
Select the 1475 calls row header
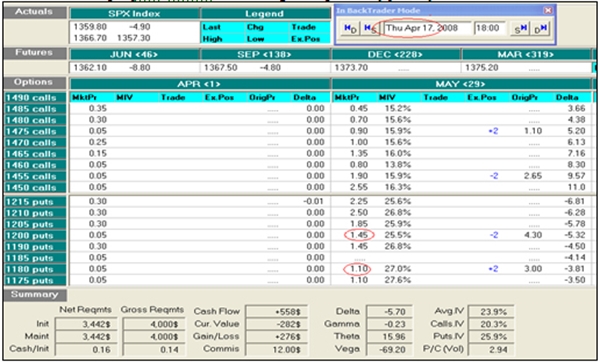pyautogui.click(x=35, y=131)
